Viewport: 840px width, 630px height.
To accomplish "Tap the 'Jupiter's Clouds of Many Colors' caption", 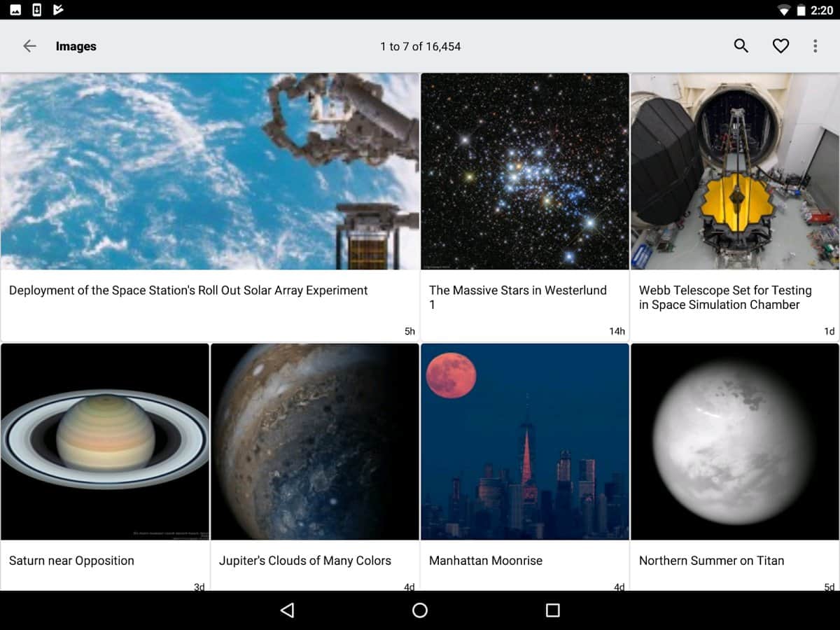I will 305,561.
